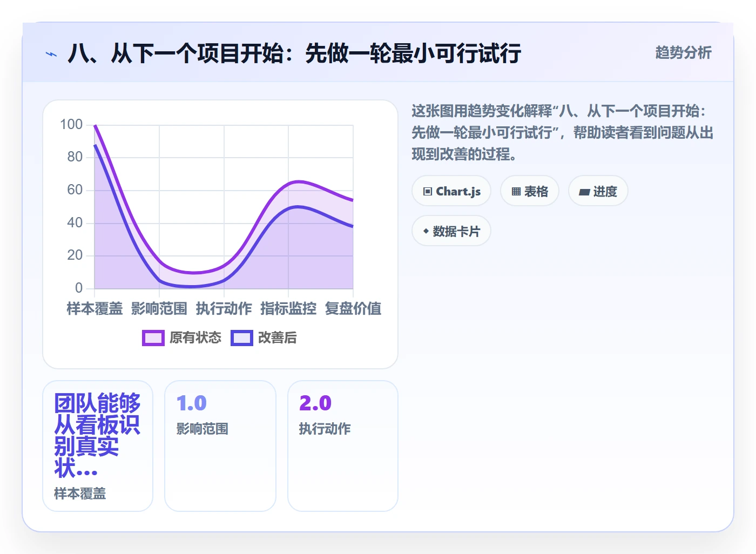This screenshot has width=756, height=554.
Task: Click the 60 value on the y-axis
Action: pyautogui.click(x=75, y=190)
